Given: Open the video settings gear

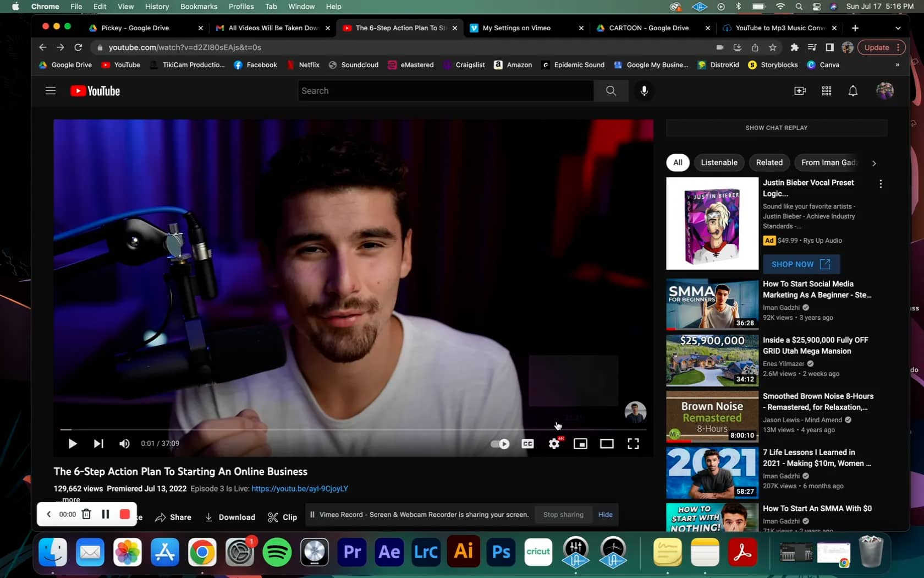Looking at the screenshot, I should point(554,443).
